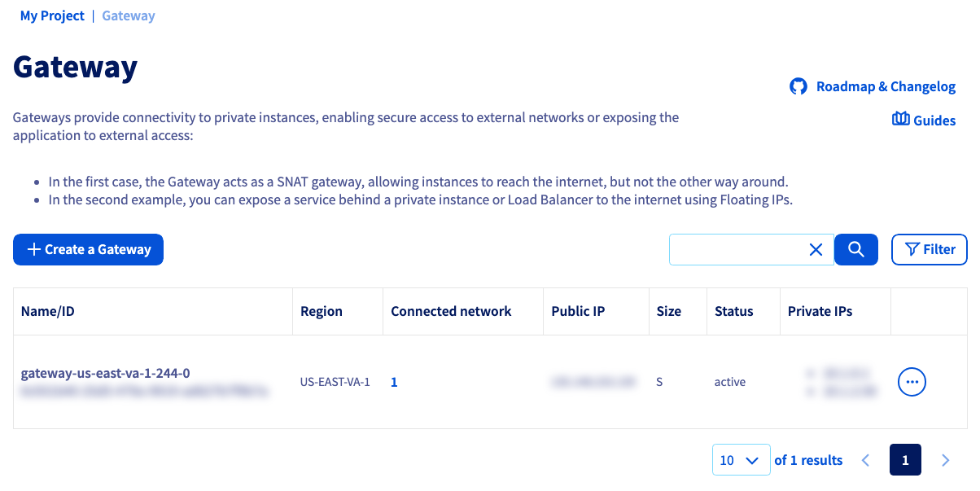
Task: Open the My Project breadcrumb
Action: [52, 15]
